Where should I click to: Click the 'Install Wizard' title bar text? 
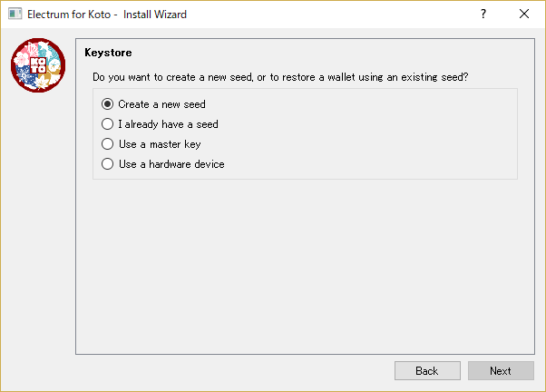pyautogui.click(x=155, y=15)
